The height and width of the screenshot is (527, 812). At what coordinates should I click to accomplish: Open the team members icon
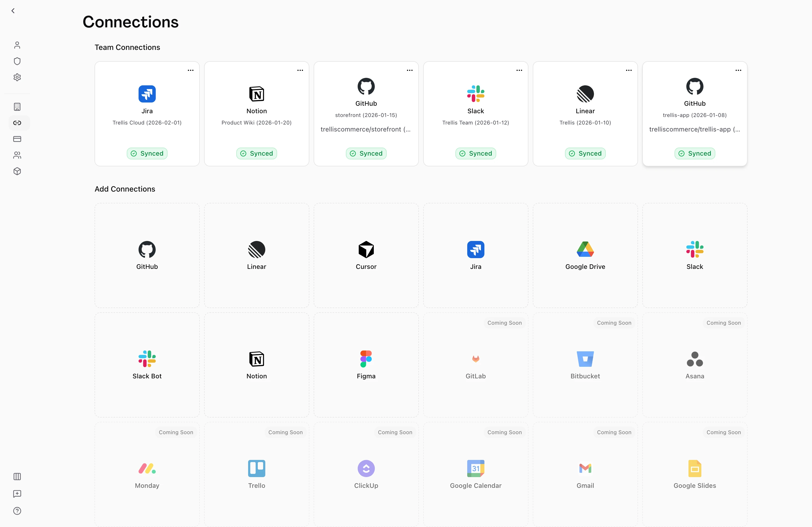coord(17,155)
